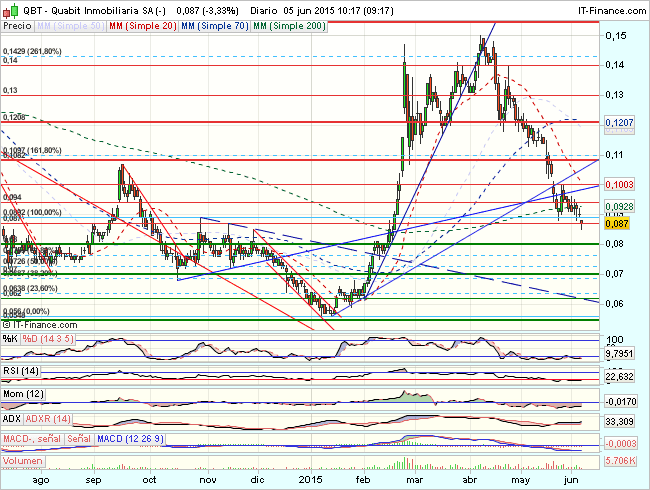The image size is (650, 490).
Task: Click the 0,1429 (261,80%) Fibonacci label
Action: (32, 51)
